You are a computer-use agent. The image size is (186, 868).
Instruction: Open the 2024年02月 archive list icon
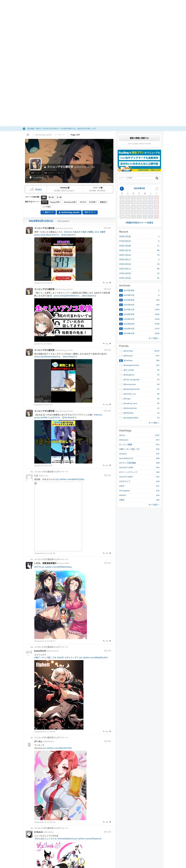tap(121, 333)
